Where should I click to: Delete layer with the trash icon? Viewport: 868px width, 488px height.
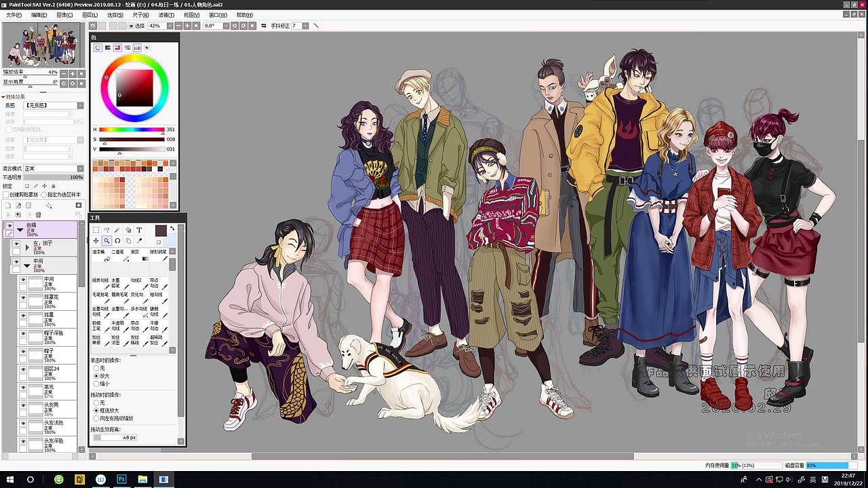[39, 214]
